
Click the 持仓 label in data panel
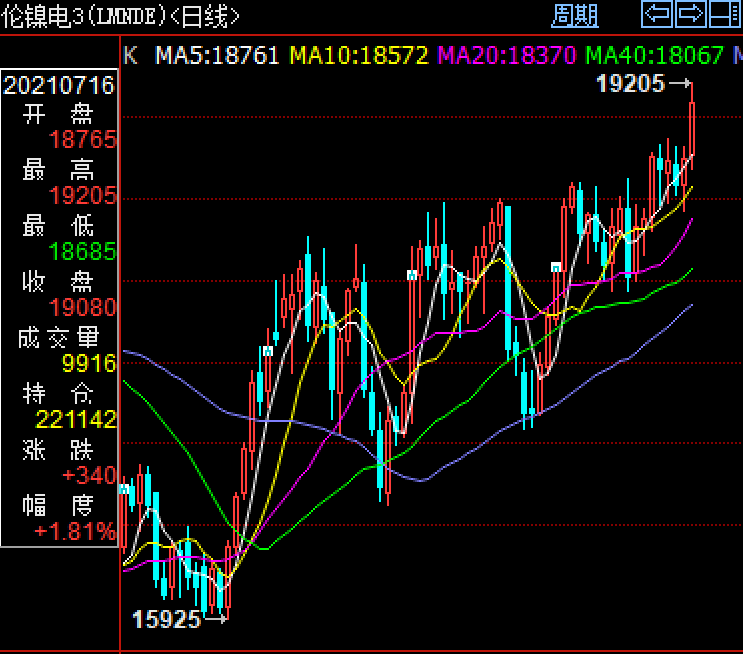pyautogui.click(x=58, y=393)
